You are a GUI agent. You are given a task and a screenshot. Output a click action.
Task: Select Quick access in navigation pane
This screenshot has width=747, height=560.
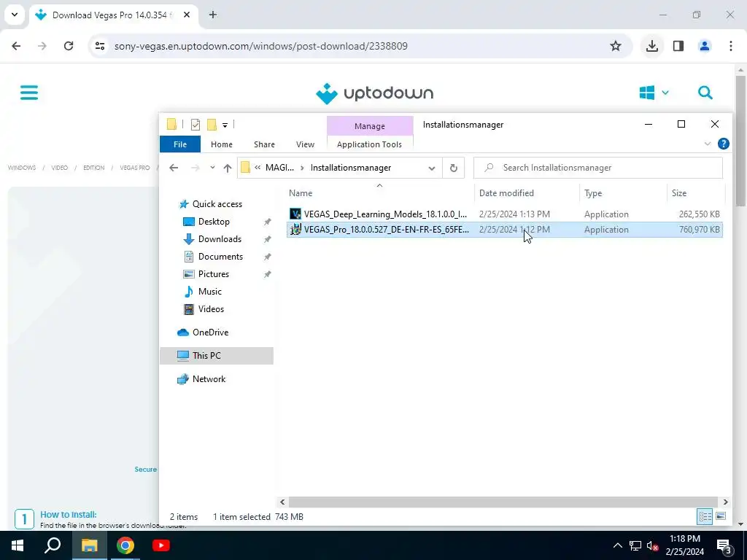[x=217, y=204]
